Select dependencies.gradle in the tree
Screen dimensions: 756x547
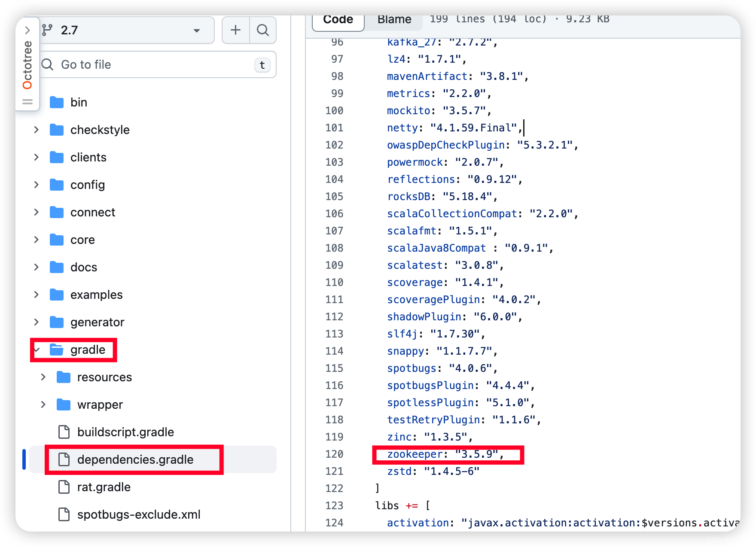[x=135, y=459]
